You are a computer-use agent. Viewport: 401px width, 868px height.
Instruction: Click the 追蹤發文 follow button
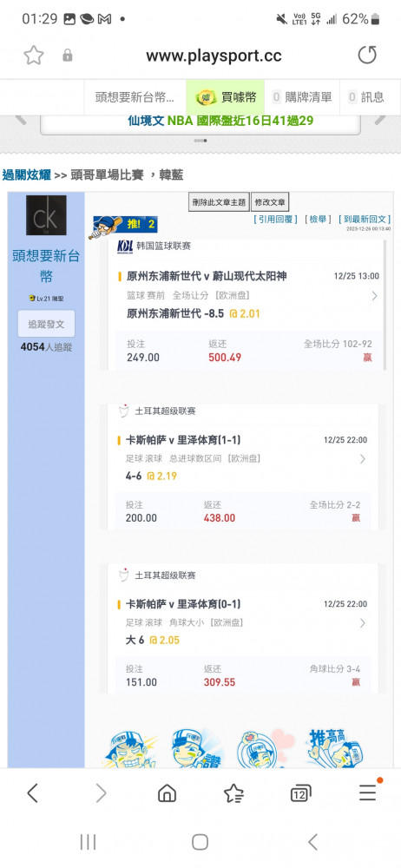(x=47, y=324)
